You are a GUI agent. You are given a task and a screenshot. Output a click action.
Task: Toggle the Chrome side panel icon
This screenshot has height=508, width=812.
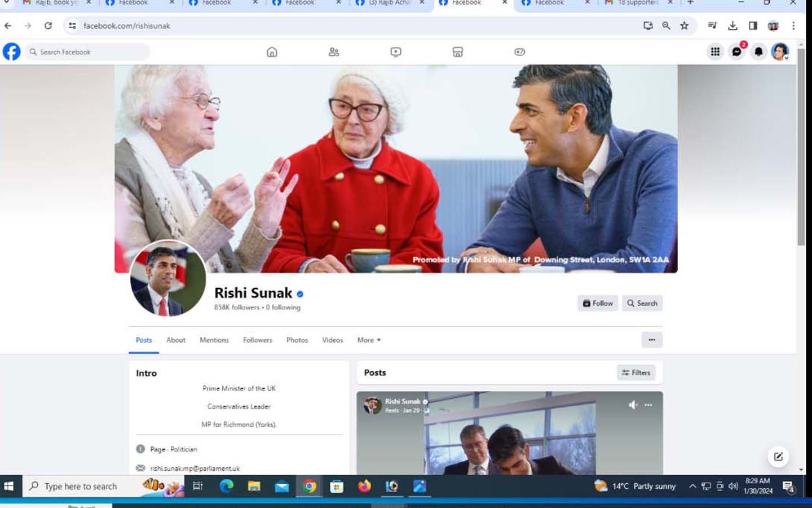(x=753, y=25)
